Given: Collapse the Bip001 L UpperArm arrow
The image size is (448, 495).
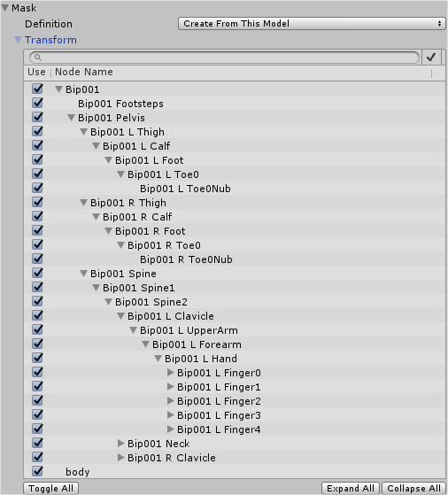Looking at the screenshot, I should click(133, 330).
